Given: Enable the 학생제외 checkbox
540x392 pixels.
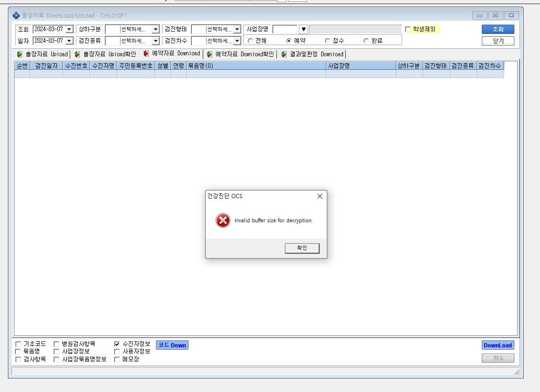Looking at the screenshot, I should 408,29.
